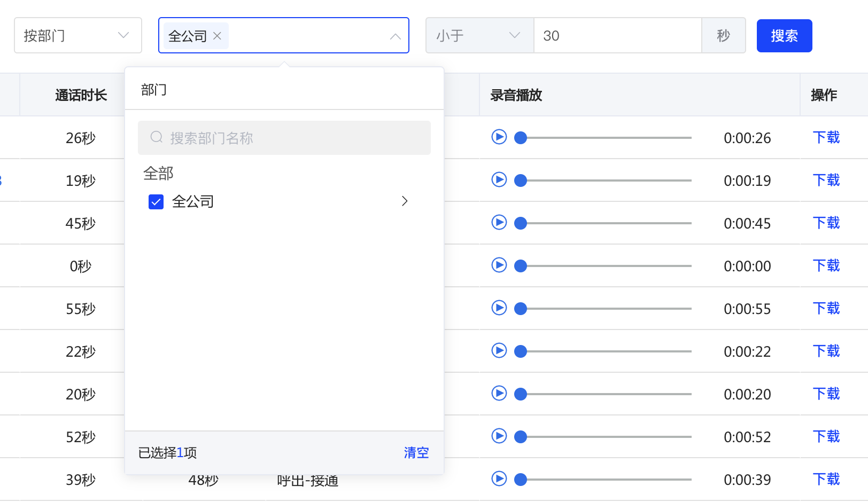Focus the seconds input containing 30
The height and width of the screenshot is (502, 868).
[617, 36]
